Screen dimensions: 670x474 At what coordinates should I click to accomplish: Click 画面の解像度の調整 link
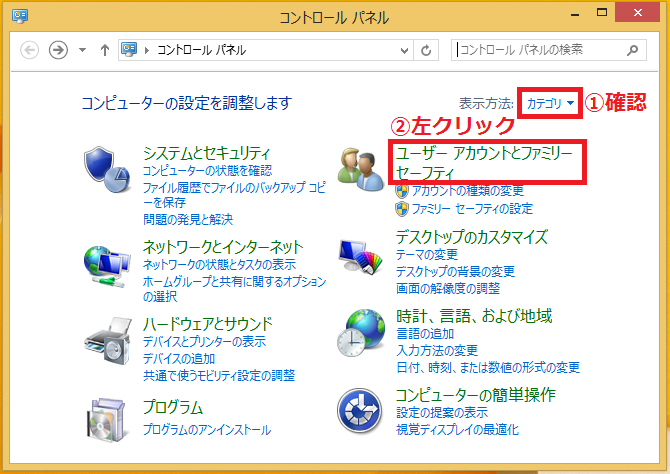click(x=448, y=289)
